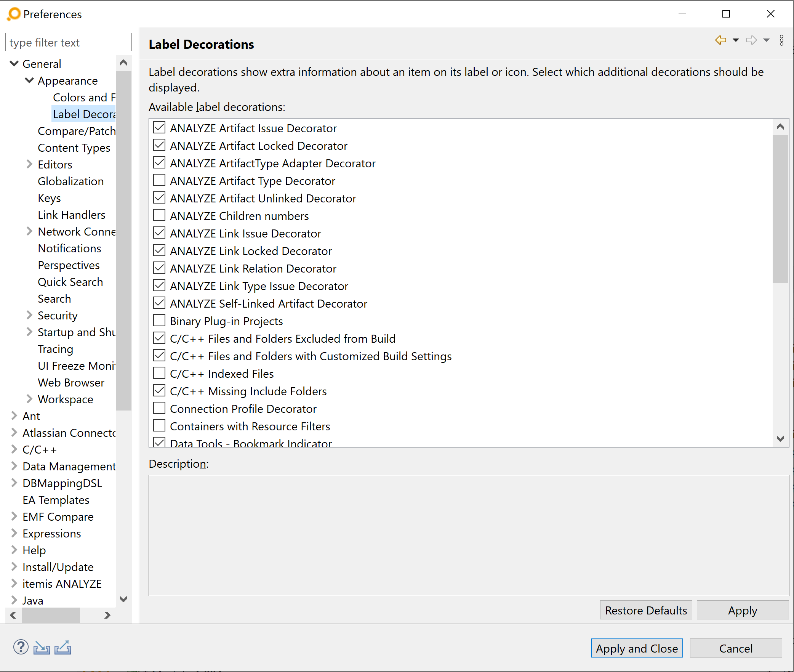The width and height of the screenshot is (794, 672).
Task: Expand the Java preferences node
Action: tap(14, 600)
